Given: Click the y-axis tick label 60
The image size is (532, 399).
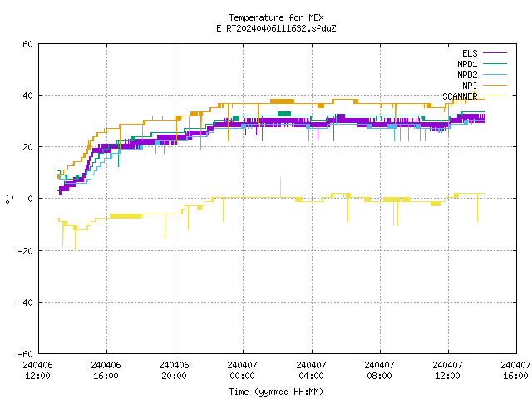Looking at the screenshot, I should tap(27, 44).
